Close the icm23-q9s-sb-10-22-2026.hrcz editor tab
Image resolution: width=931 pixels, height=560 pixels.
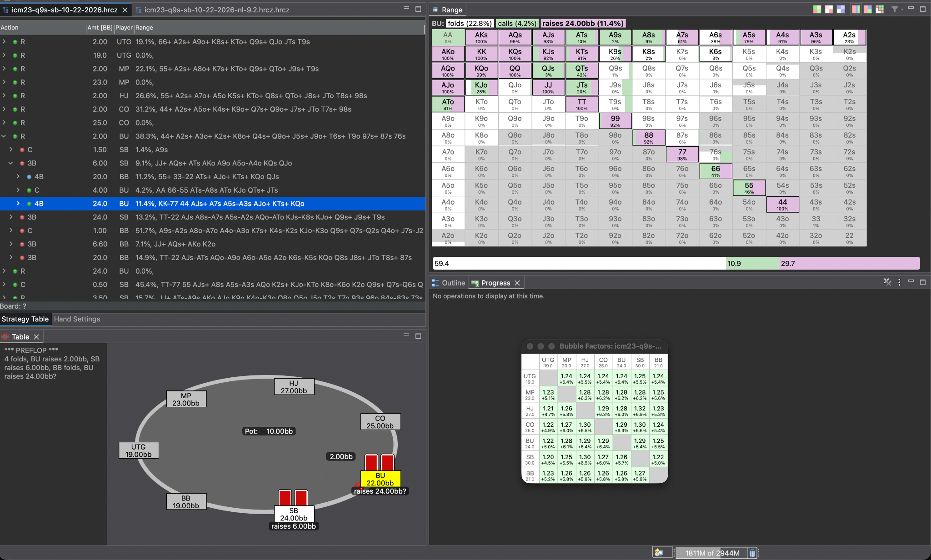click(x=125, y=10)
